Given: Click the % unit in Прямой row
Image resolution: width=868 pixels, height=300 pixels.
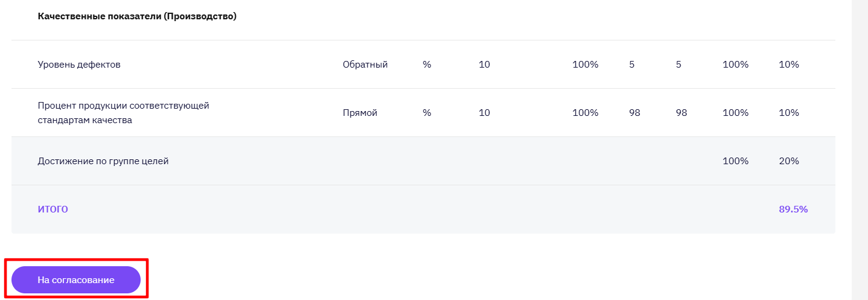Looking at the screenshot, I should [427, 113].
